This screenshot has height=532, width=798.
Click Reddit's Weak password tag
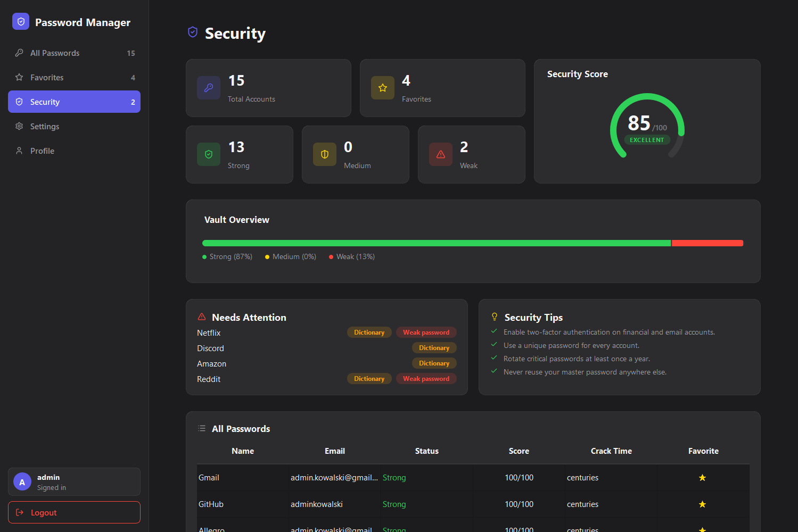click(426, 379)
